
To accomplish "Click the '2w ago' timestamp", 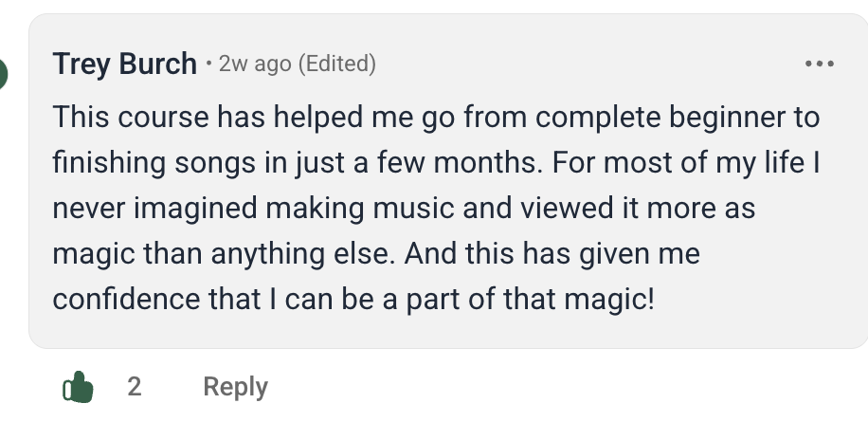I will [254, 64].
